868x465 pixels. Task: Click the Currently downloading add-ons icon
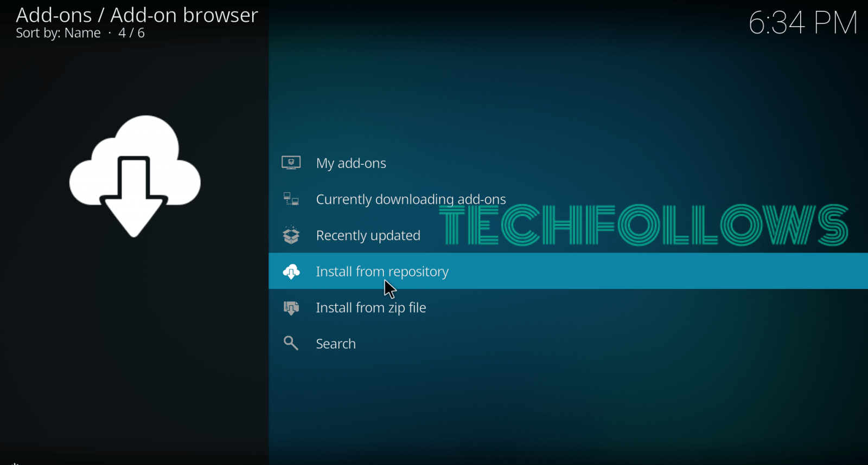click(x=291, y=199)
